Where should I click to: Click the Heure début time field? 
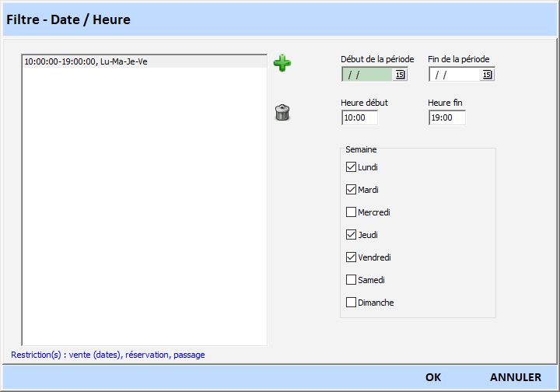pos(359,117)
